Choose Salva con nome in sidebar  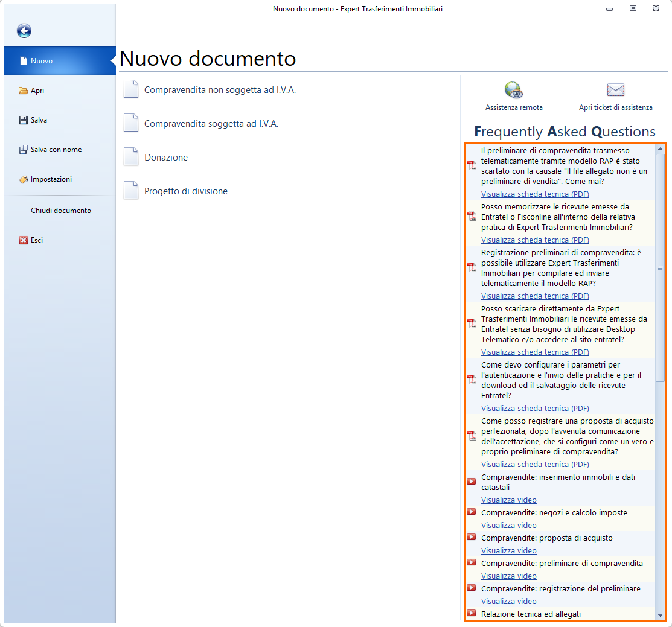click(56, 150)
